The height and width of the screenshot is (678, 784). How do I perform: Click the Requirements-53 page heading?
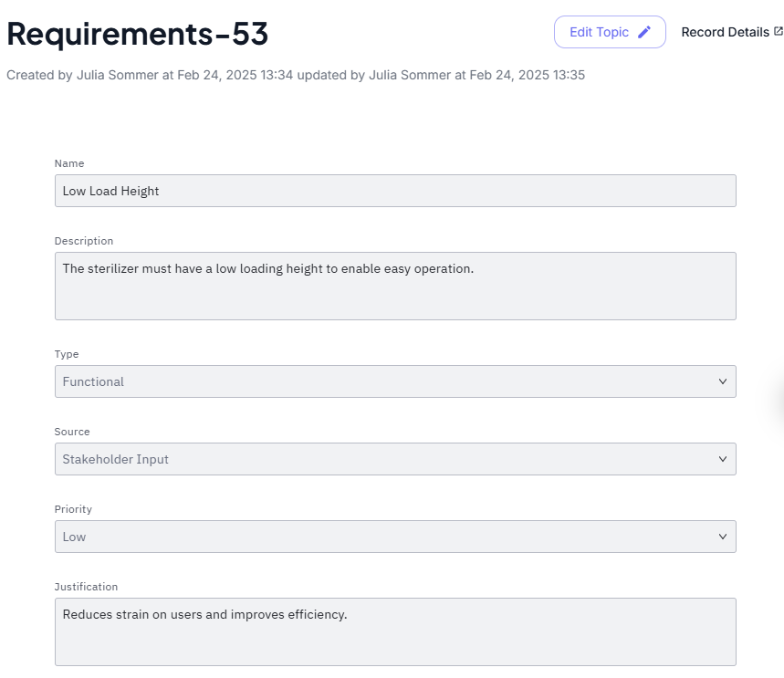click(138, 34)
